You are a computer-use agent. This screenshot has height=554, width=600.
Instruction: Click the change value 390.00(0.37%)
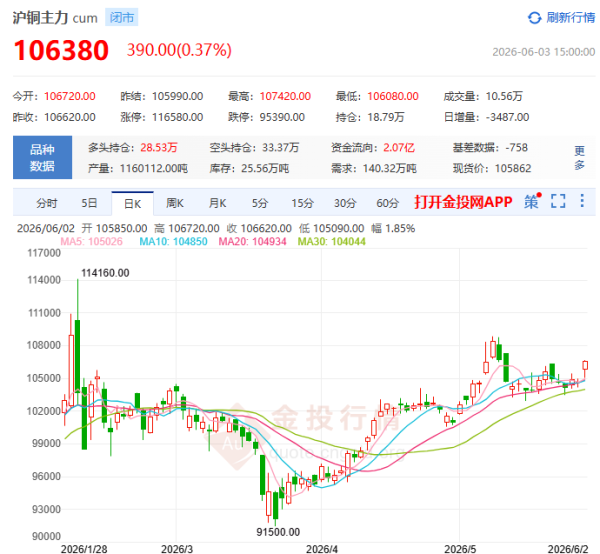(179, 50)
